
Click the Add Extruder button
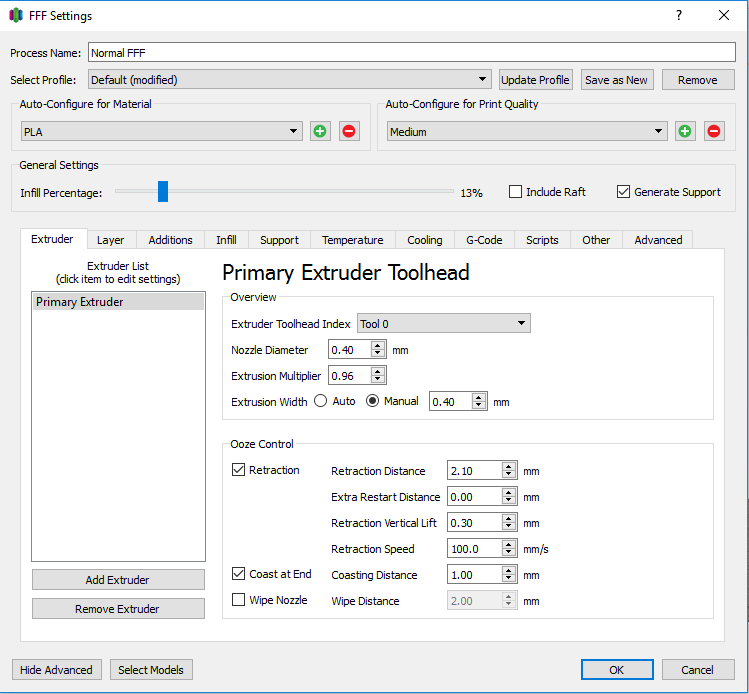[x=118, y=580]
